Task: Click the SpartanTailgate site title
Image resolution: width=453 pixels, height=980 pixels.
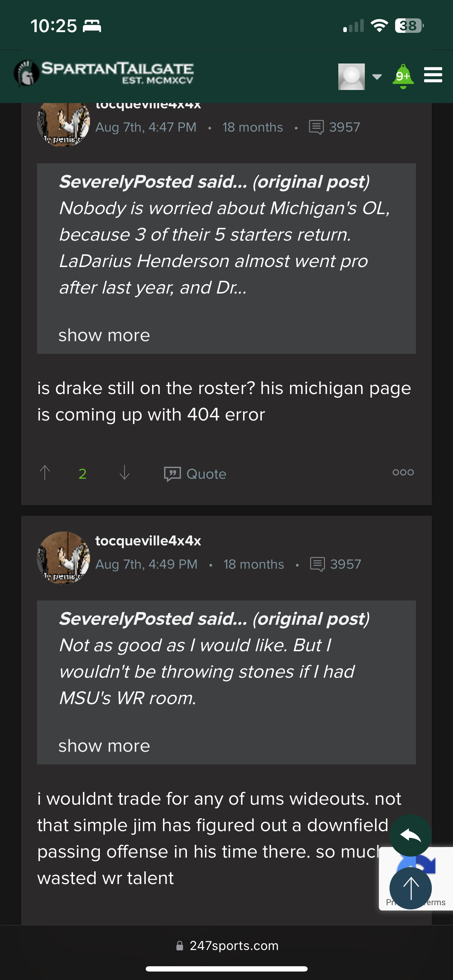Action: pos(117,72)
